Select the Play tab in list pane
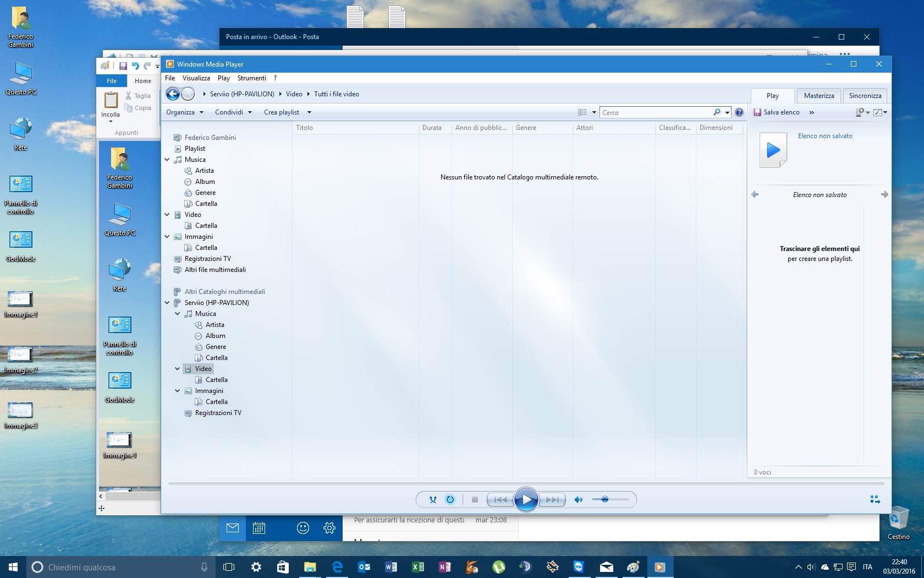Viewport: 924px width, 578px height. tap(773, 96)
